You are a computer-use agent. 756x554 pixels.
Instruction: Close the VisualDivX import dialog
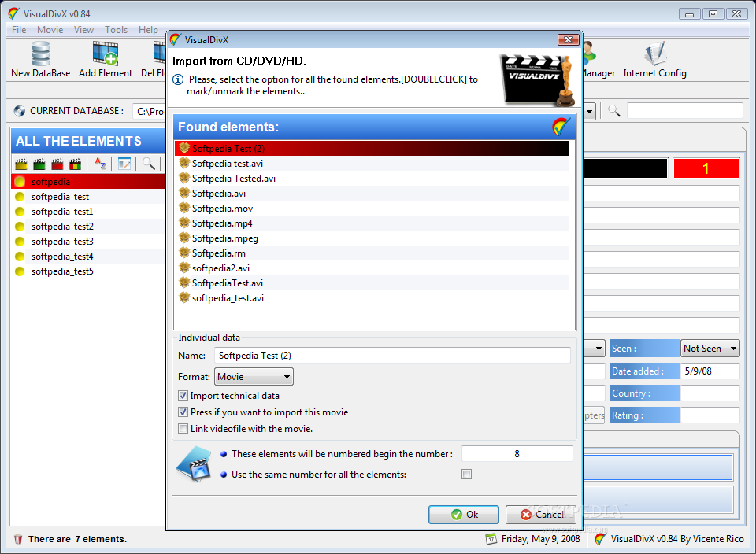coord(568,39)
